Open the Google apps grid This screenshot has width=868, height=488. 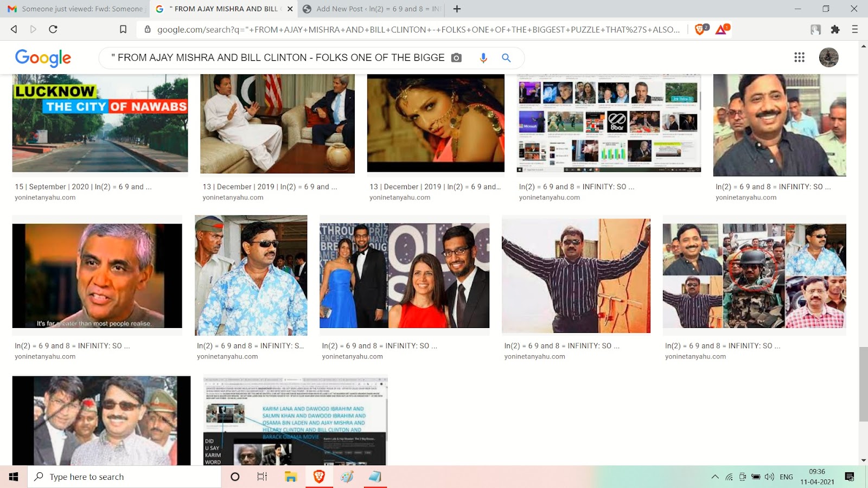pyautogui.click(x=799, y=57)
